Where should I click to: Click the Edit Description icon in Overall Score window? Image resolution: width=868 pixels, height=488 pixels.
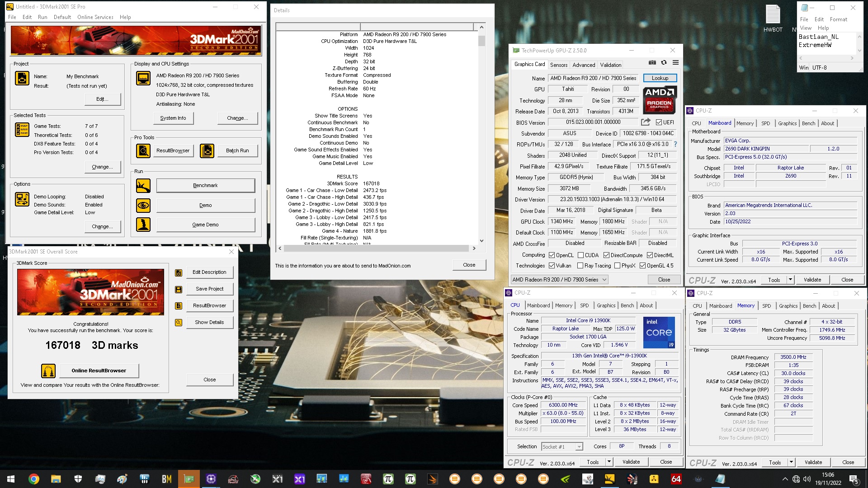[x=179, y=272]
